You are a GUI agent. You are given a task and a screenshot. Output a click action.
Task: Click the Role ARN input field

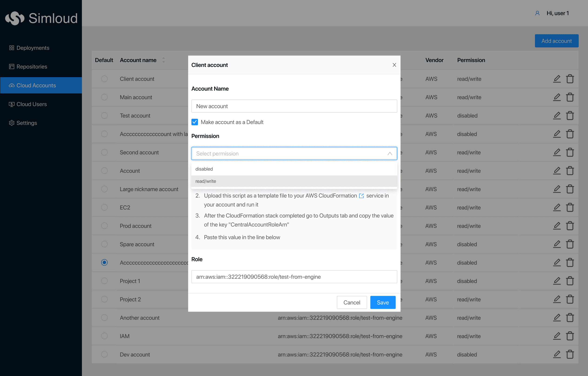pos(294,277)
